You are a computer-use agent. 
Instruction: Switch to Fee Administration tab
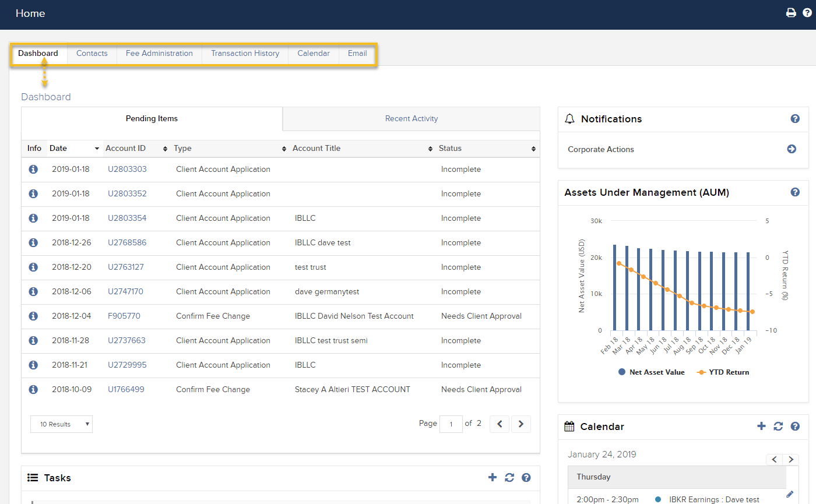159,54
